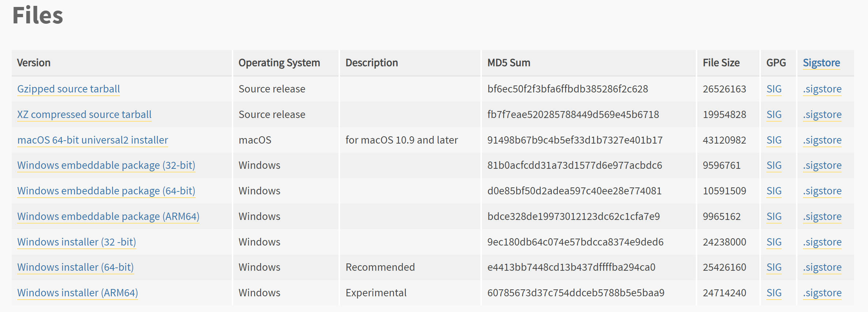Screen dimensions: 868x312
Task: Select MD5 sum 81b0acfcdd31a73d1577d6e977acbdc6
Action: click(575, 165)
